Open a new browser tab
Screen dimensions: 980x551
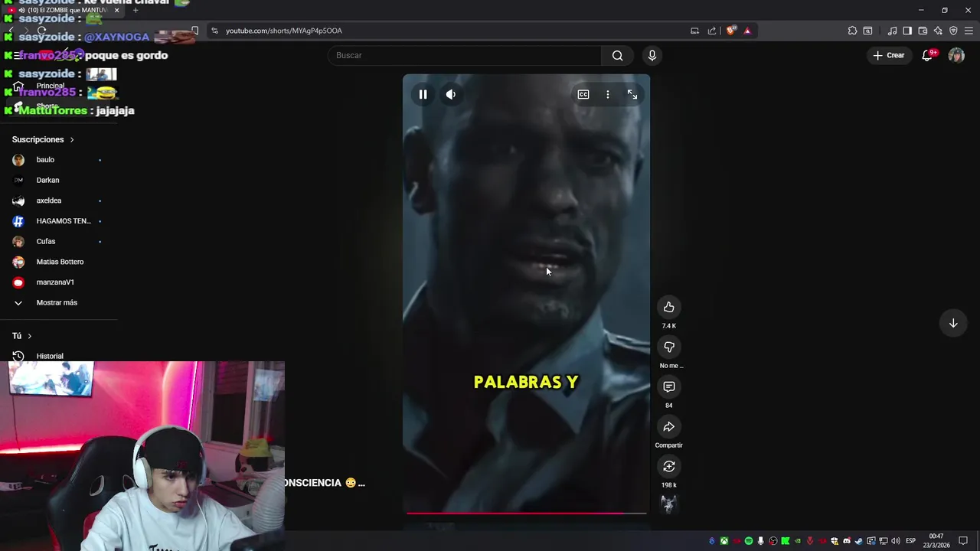point(136,10)
